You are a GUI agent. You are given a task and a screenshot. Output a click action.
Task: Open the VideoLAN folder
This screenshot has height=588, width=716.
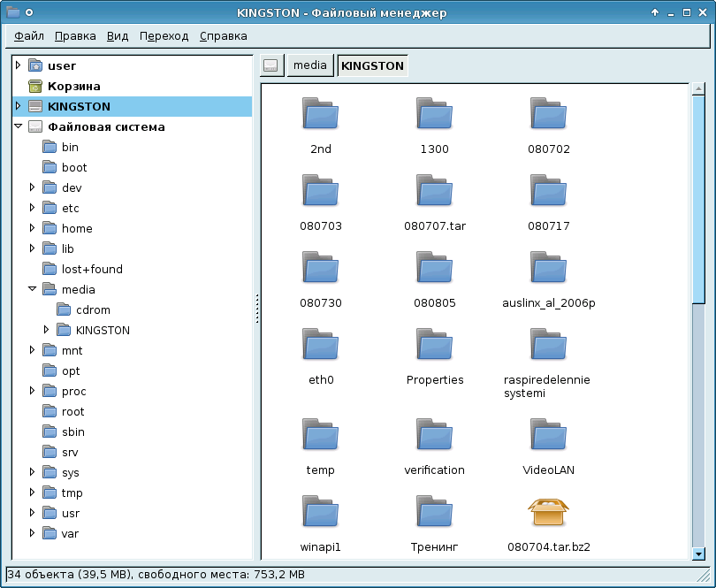pyautogui.click(x=548, y=433)
